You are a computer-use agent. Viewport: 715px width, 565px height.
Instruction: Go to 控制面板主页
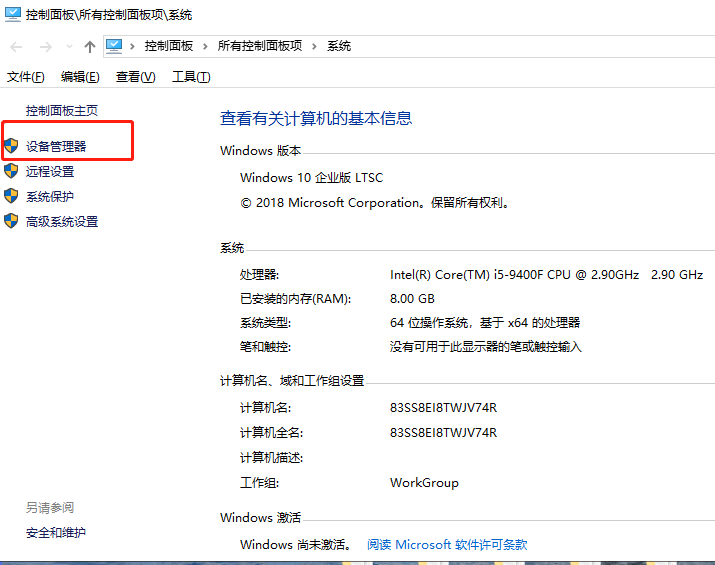(62, 110)
